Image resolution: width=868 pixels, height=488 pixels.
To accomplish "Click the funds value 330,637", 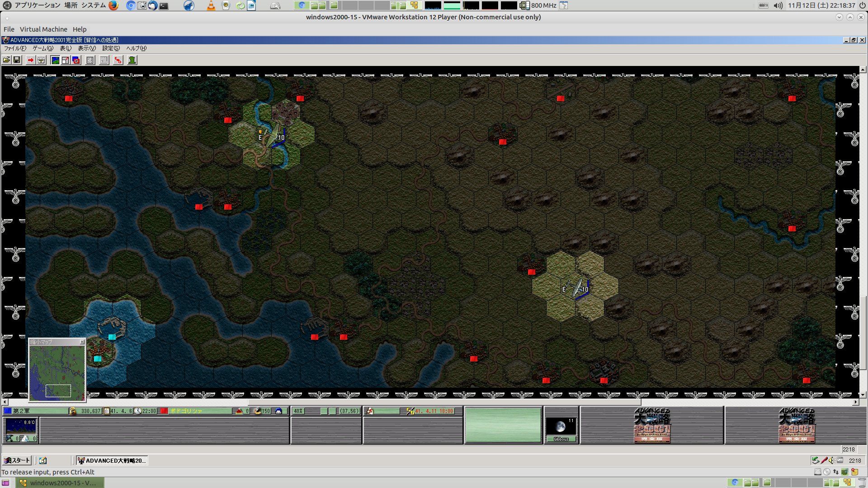I will pyautogui.click(x=90, y=411).
